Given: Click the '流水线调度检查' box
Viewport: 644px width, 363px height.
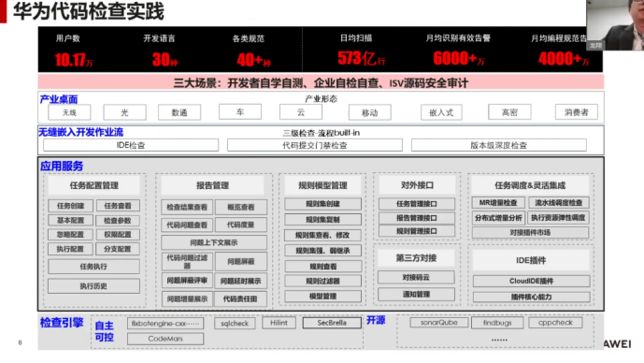Looking at the screenshot, I should coord(559,203).
